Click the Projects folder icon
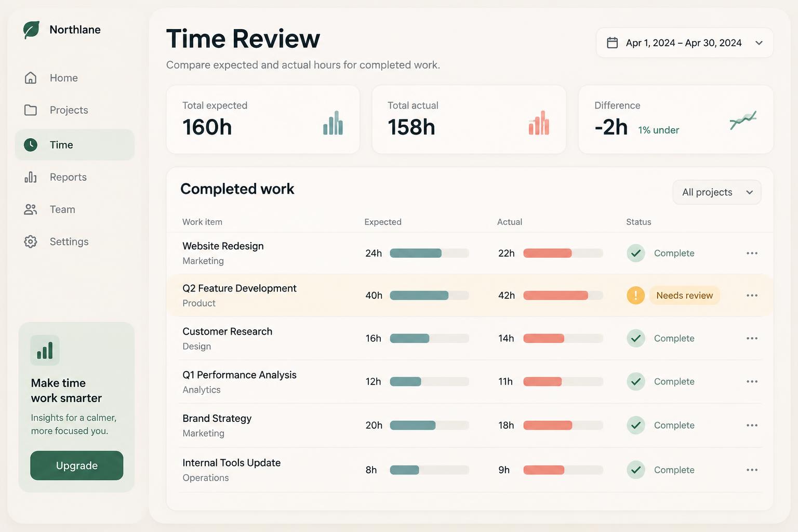The height and width of the screenshot is (532, 798). pyautogui.click(x=31, y=110)
